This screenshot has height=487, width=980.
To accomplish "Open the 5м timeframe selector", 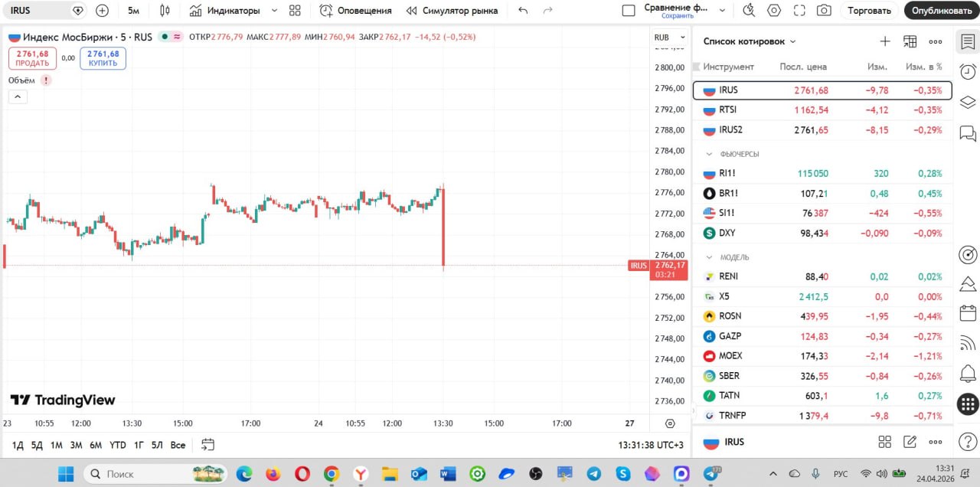I will pyautogui.click(x=133, y=11).
